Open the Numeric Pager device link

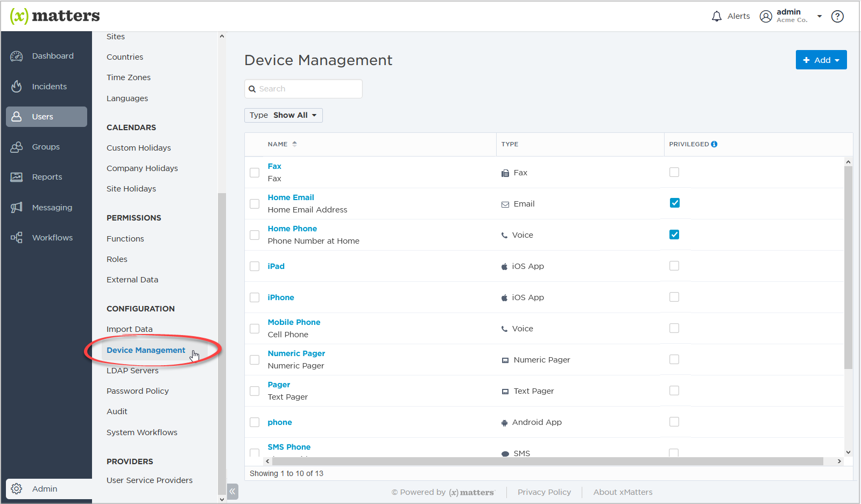click(x=297, y=353)
